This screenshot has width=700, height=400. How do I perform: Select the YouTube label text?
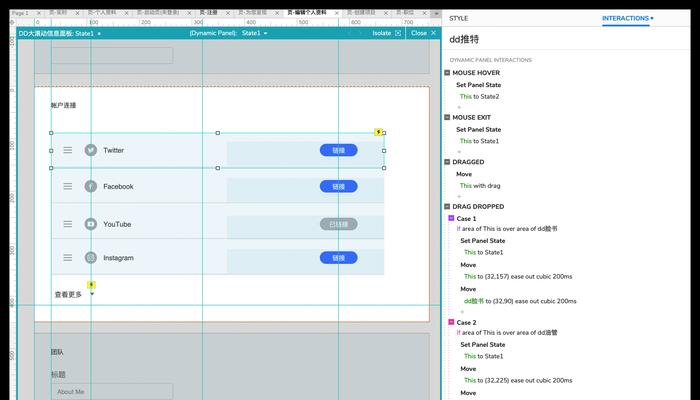117,224
